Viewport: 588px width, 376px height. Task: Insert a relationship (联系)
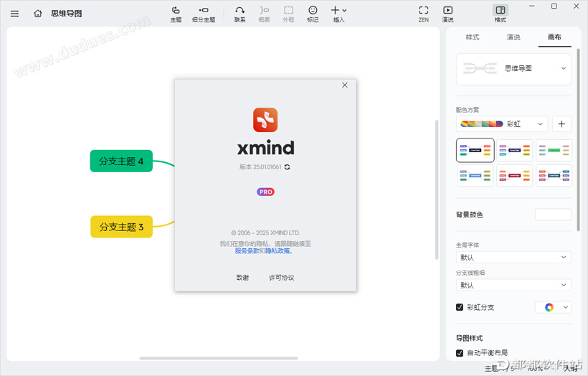pyautogui.click(x=240, y=14)
